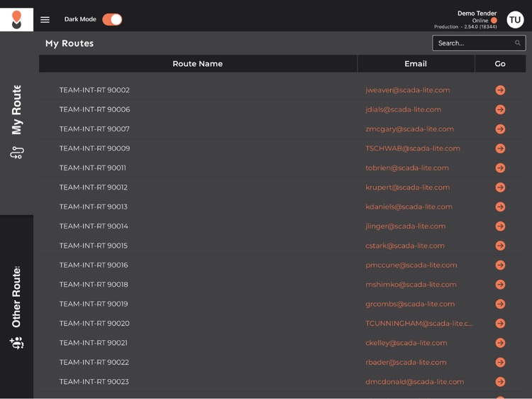532x399 pixels.
Task: Go to route TEAM-INT-RT 90013
Action: pyautogui.click(x=500, y=207)
